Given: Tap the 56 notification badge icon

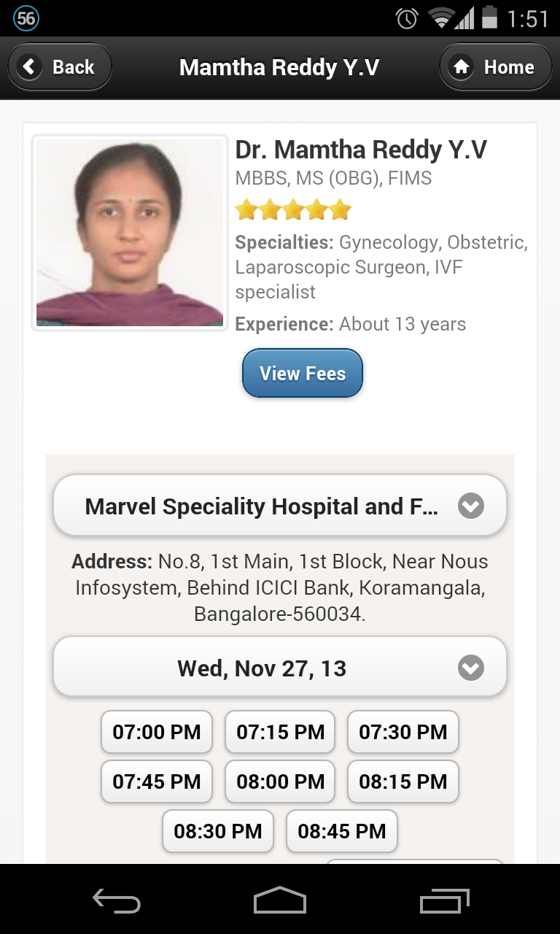Looking at the screenshot, I should (x=26, y=18).
